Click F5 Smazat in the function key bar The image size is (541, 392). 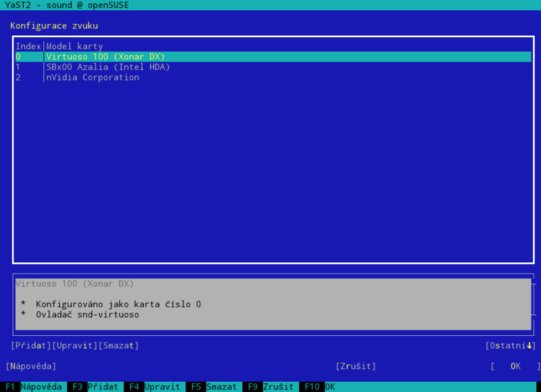[214, 387]
